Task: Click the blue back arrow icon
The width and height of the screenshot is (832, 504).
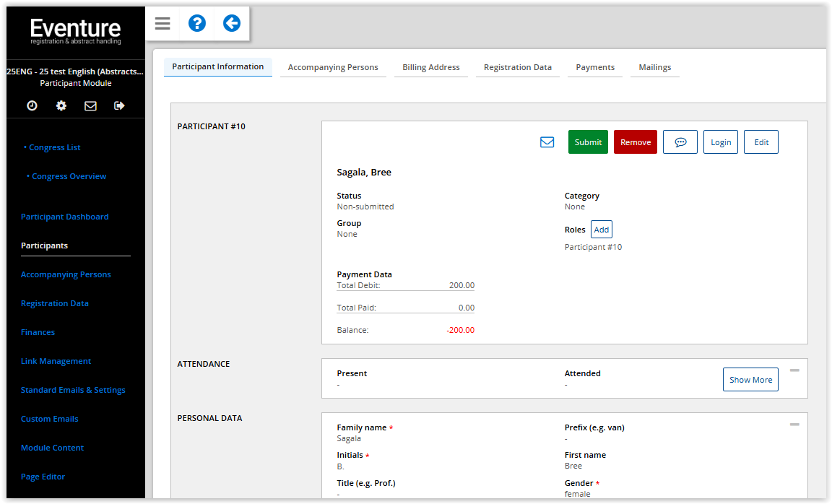Action: tap(231, 24)
